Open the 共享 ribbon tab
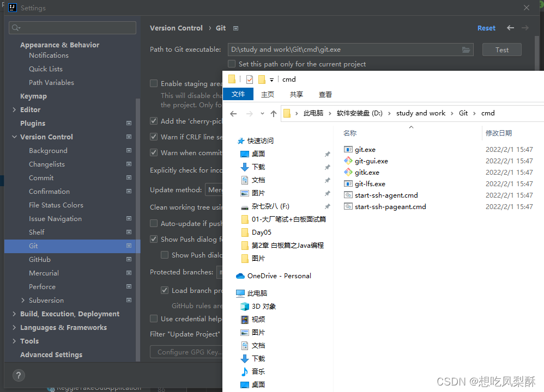Viewport: 544px width, 392px height. pos(297,94)
